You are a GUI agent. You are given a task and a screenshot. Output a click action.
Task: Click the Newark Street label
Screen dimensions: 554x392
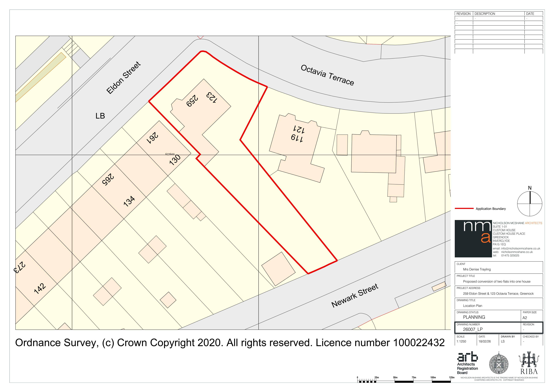pos(355,296)
